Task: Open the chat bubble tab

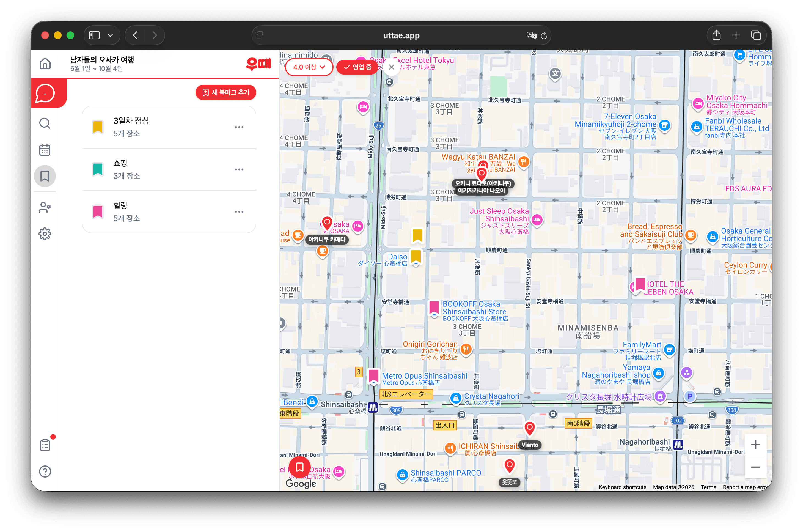Action: pos(45,93)
